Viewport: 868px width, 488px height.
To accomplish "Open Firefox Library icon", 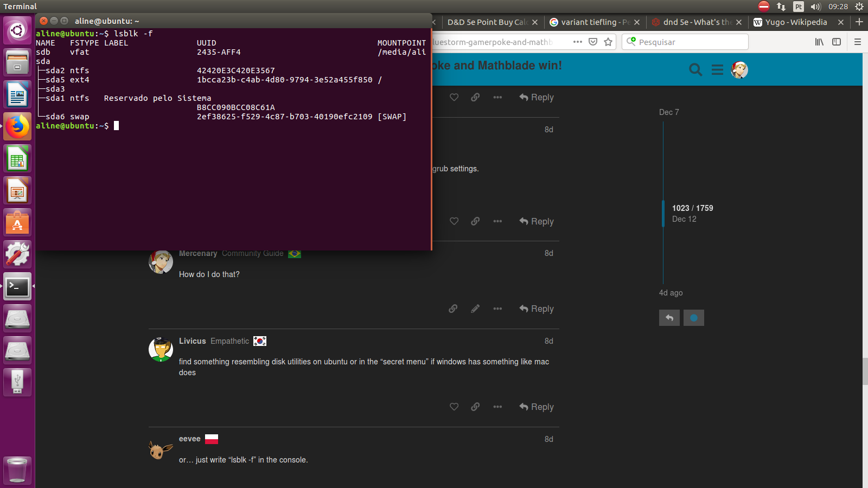I will [x=819, y=42].
